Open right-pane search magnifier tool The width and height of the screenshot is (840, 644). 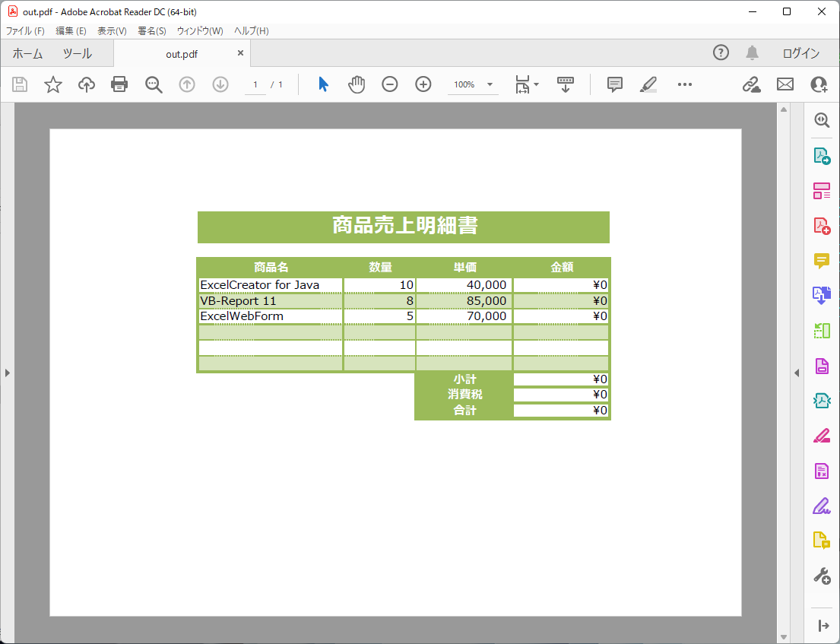tap(822, 120)
